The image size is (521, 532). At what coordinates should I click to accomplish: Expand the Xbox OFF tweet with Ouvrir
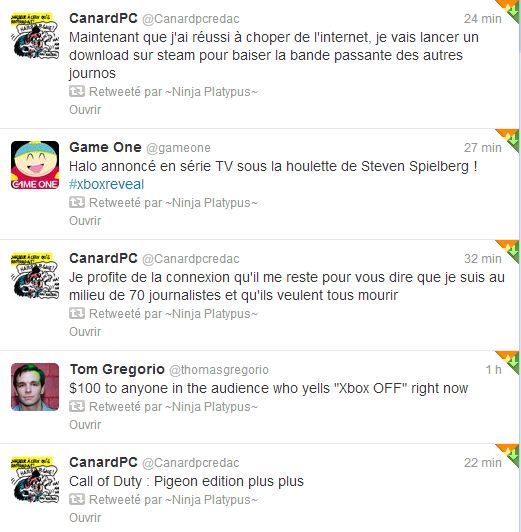tap(85, 425)
